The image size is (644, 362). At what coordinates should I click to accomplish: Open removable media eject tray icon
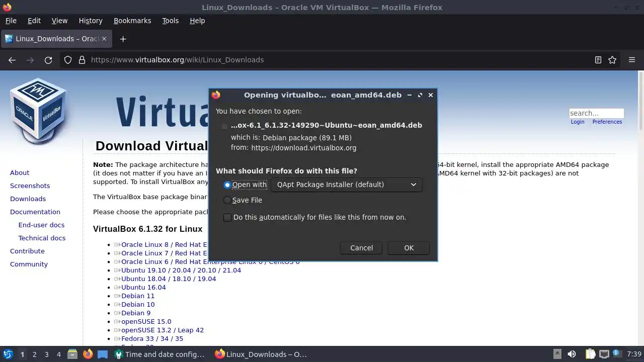(557, 354)
